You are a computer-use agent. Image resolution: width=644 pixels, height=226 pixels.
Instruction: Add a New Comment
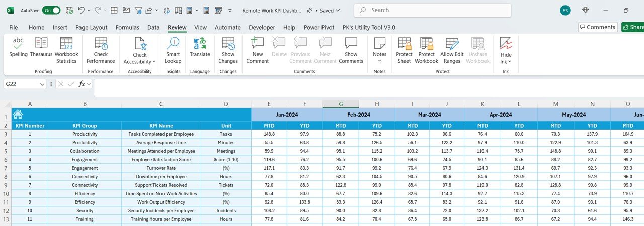[x=258, y=50]
